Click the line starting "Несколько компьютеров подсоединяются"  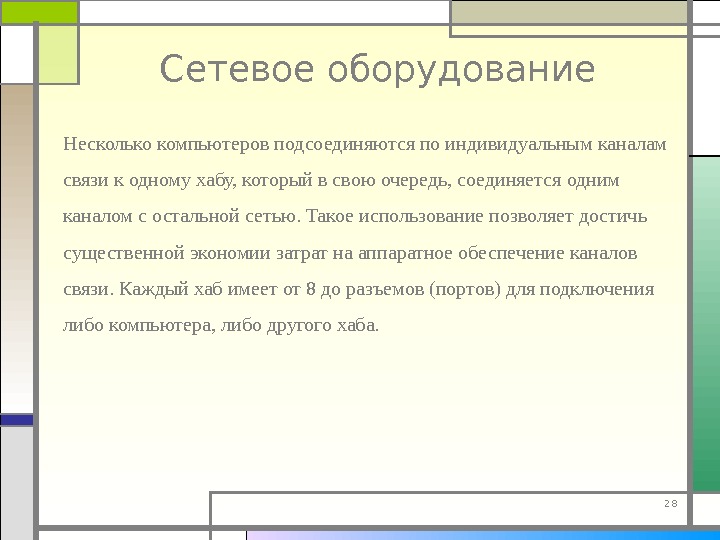[365, 145]
